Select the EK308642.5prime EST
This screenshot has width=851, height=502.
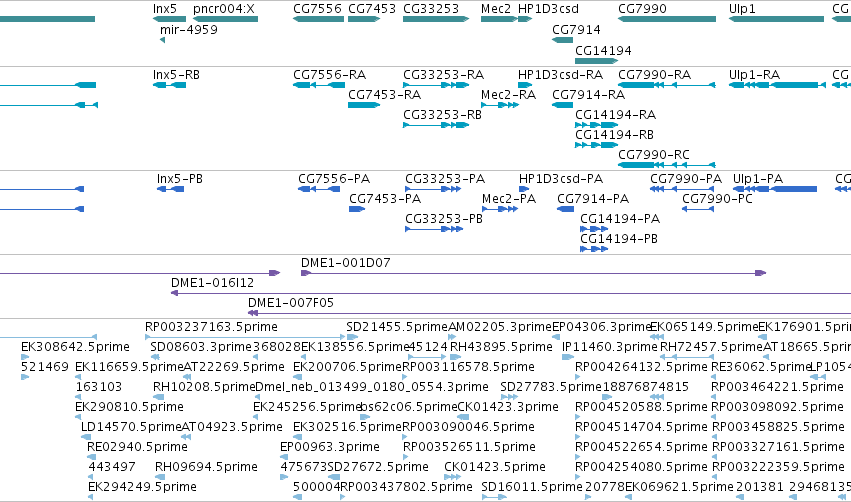25,357
